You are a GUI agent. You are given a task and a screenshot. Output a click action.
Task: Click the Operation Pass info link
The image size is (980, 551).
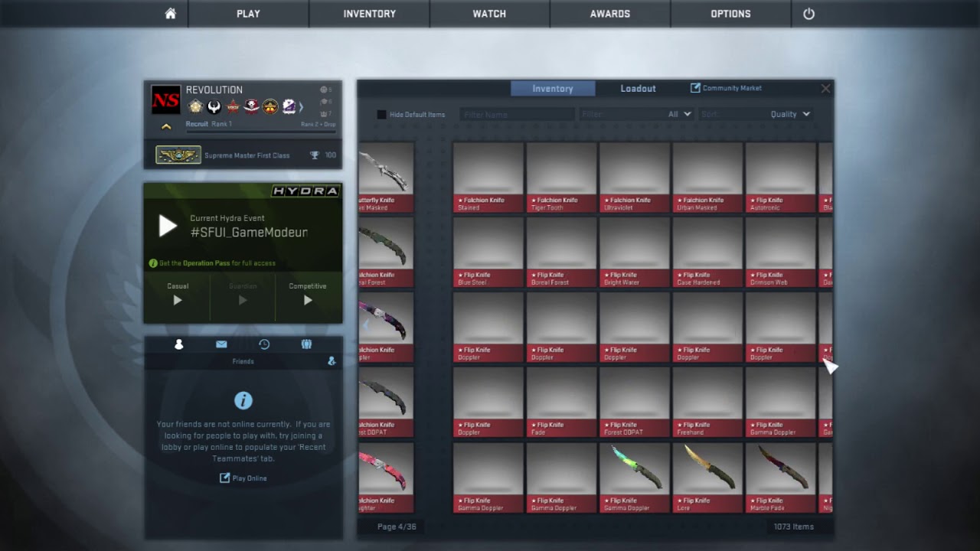(x=212, y=263)
